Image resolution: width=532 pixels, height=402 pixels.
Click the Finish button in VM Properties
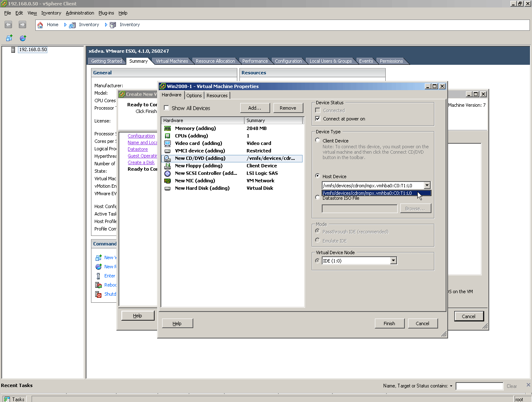pyautogui.click(x=389, y=324)
